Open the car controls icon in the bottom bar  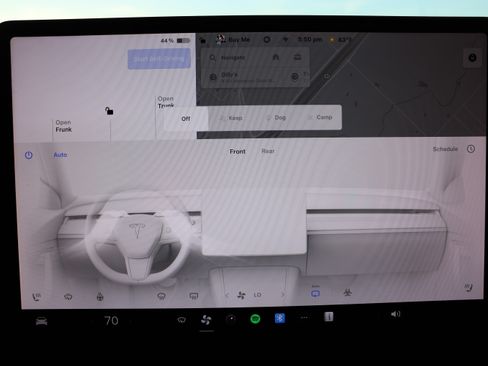click(41, 321)
